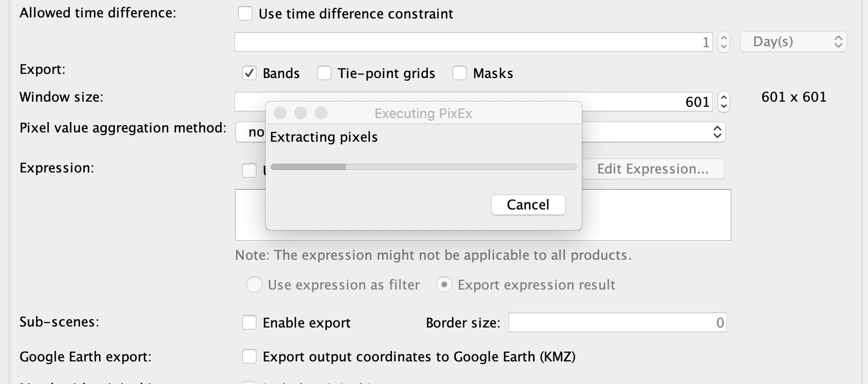868x384 pixels.
Task: Cancel the pixel extraction
Action: point(528,205)
